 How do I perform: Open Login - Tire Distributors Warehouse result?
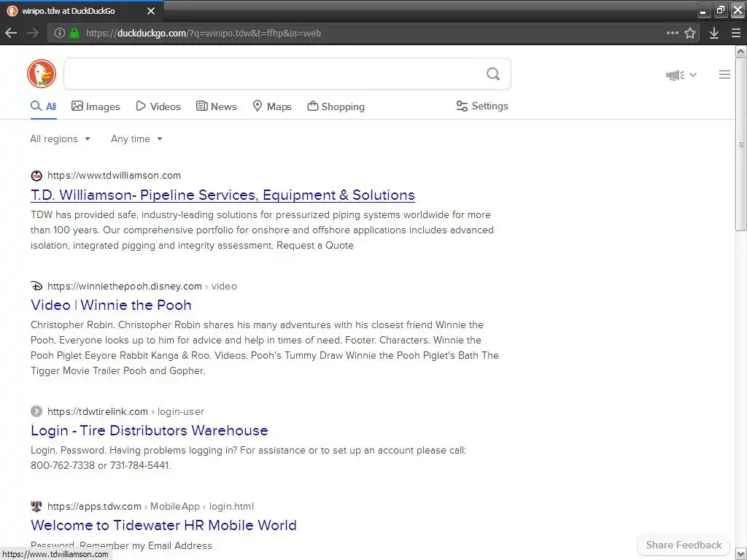[149, 430]
